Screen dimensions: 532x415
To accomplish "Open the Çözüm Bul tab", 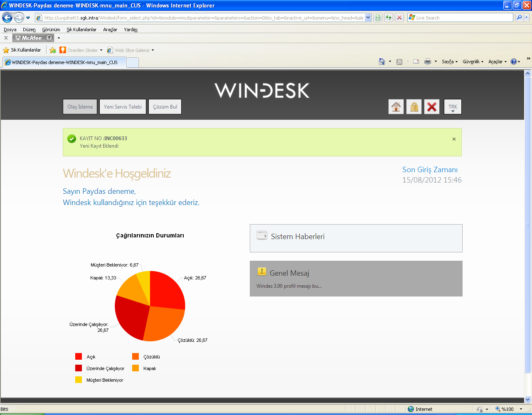I will click(x=165, y=107).
